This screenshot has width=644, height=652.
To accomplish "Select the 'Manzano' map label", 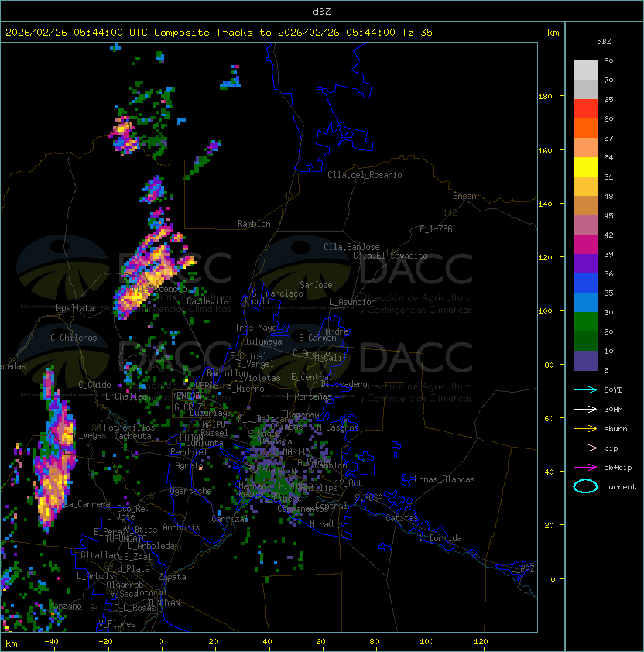I will tap(65, 606).
